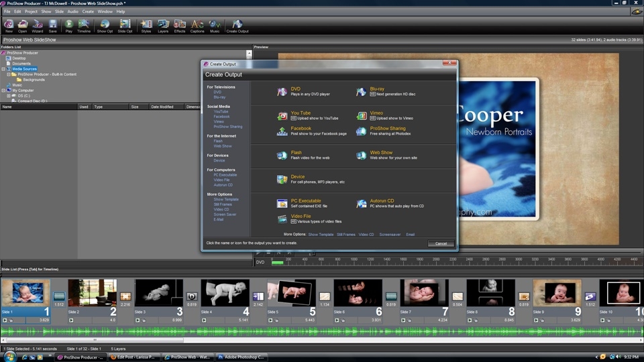Open Slide Opt toolbar icon
The height and width of the screenshot is (362, 644).
[x=125, y=25]
